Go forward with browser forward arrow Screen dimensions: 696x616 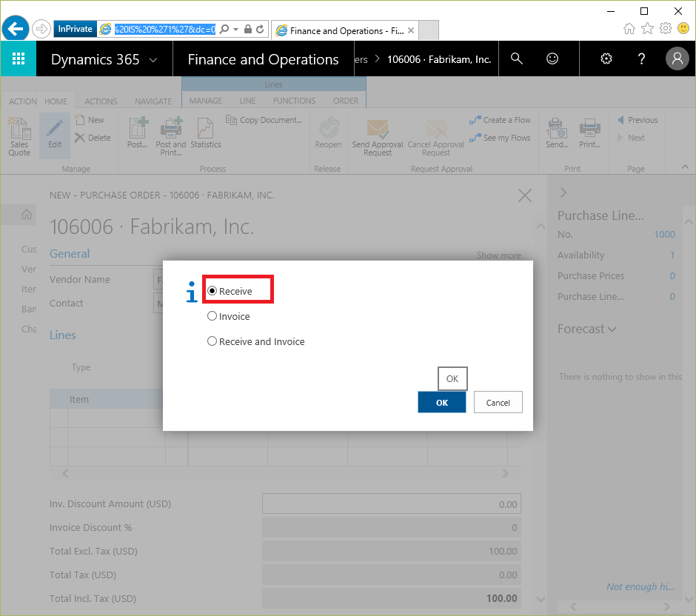[x=41, y=30]
